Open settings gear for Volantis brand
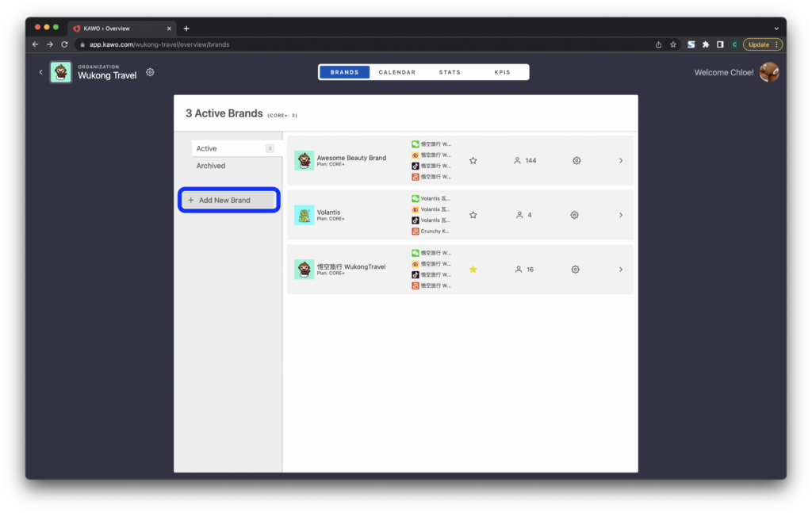The image size is (812, 513). point(575,215)
